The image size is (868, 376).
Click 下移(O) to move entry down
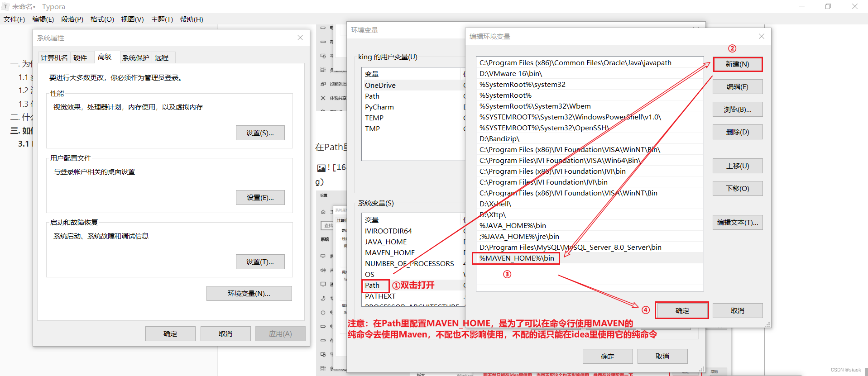click(x=738, y=189)
